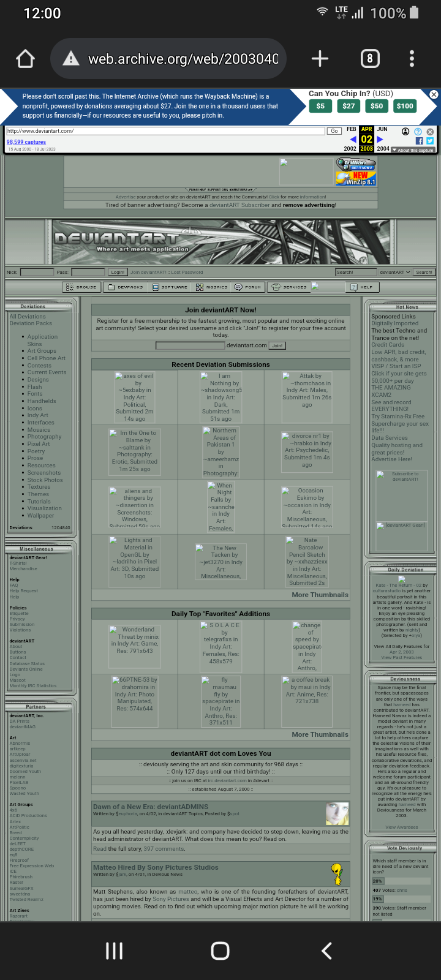
Task: Click More Thumbnails under Daily Top Favorites
Action: coord(320,734)
